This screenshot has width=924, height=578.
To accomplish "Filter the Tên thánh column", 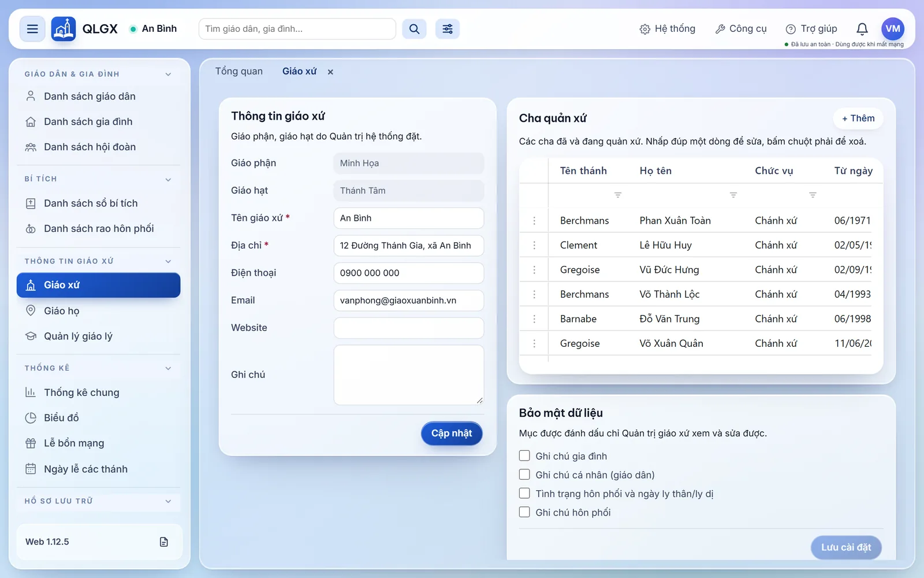I will tap(618, 195).
